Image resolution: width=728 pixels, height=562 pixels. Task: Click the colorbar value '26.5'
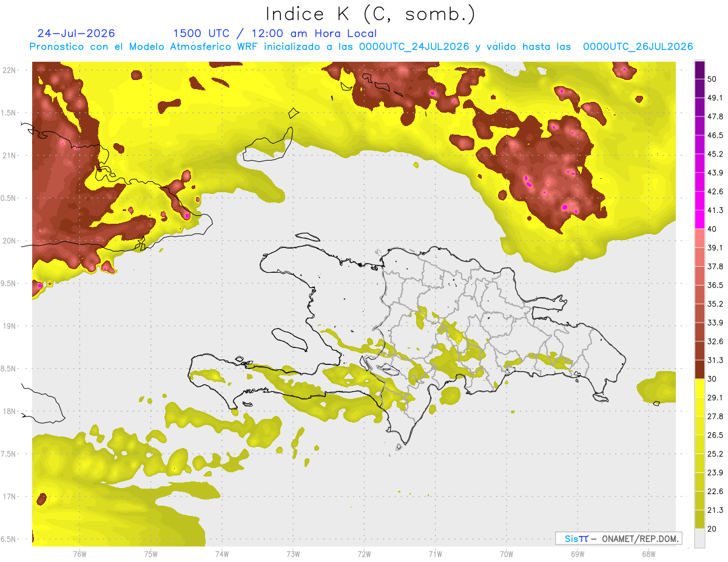pyautogui.click(x=715, y=435)
